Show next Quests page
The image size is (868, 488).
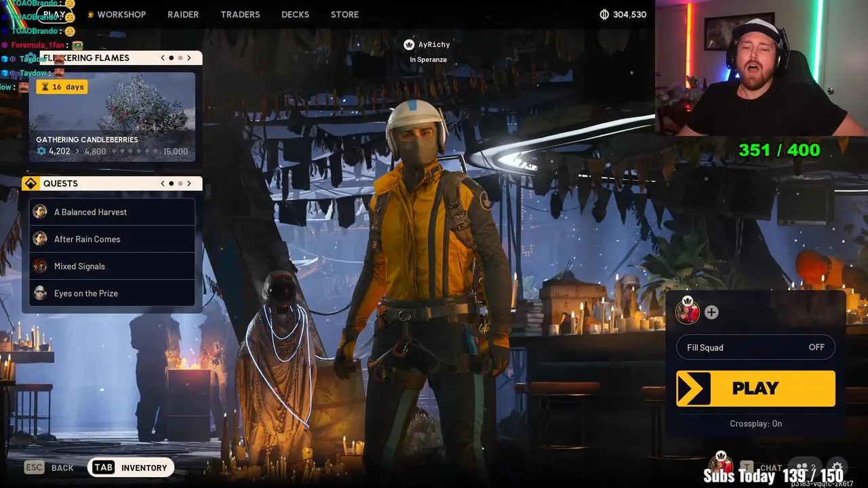coord(189,184)
